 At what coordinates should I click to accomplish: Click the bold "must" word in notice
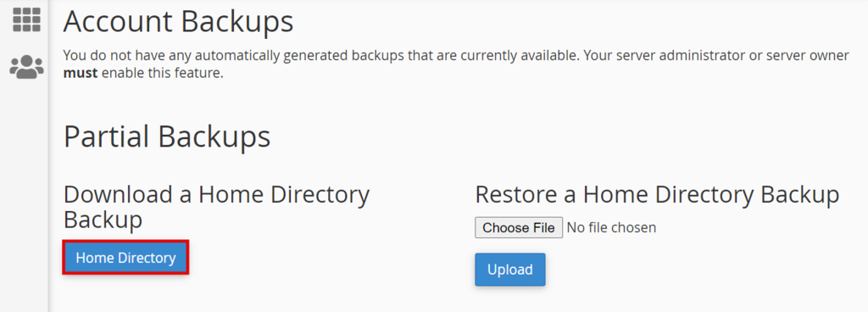pyautogui.click(x=81, y=72)
